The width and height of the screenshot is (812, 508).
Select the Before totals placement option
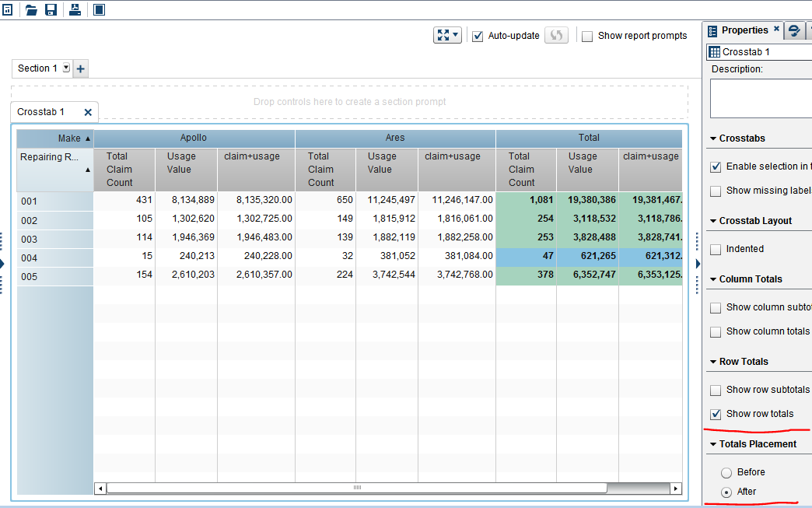pyautogui.click(x=726, y=472)
